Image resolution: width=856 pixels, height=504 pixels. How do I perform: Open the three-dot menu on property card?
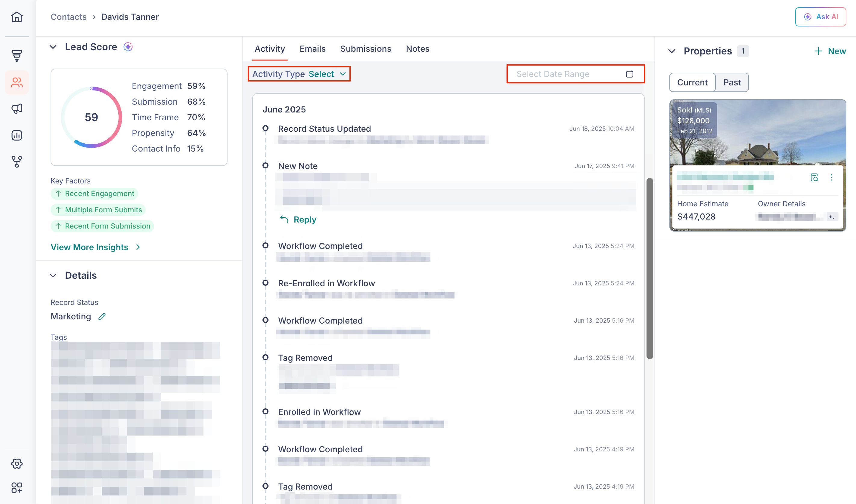pyautogui.click(x=831, y=177)
